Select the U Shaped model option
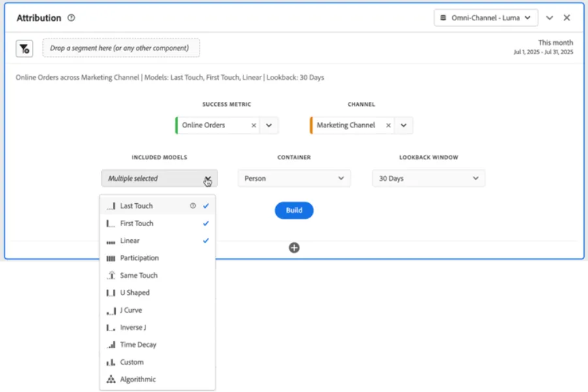588x392 pixels. (x=157, y=293)
